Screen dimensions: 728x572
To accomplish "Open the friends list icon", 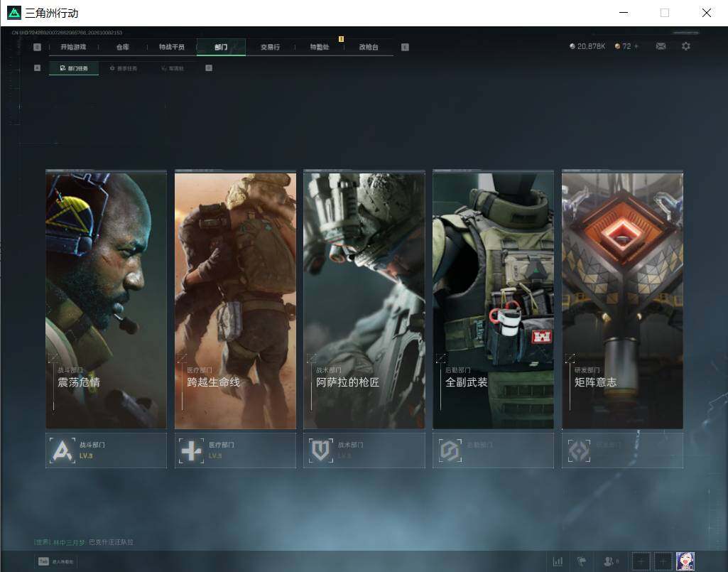I will [x=610, y=561].
